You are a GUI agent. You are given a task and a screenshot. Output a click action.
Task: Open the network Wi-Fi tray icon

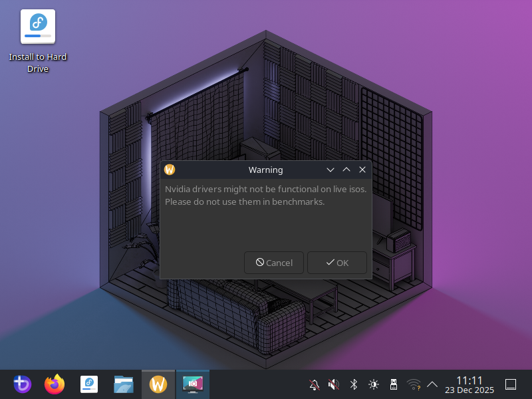(x=414, y=385)
